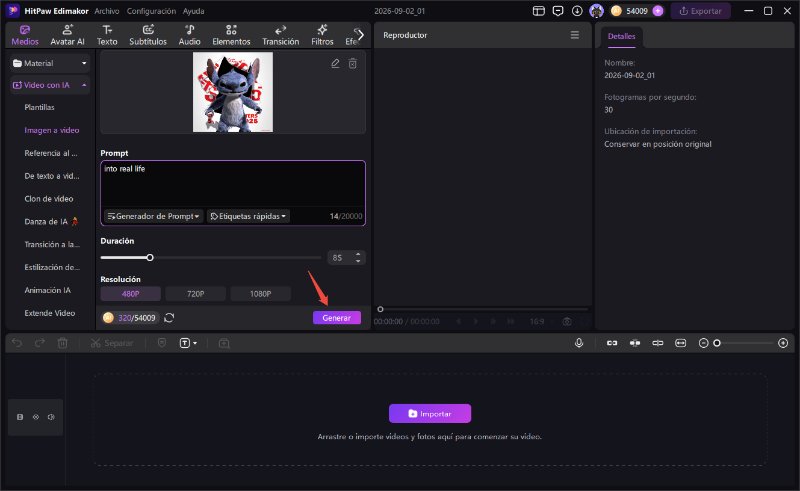Collapse the Video con IA section
The height and width of the screenshot is (491, 800).
50,85
